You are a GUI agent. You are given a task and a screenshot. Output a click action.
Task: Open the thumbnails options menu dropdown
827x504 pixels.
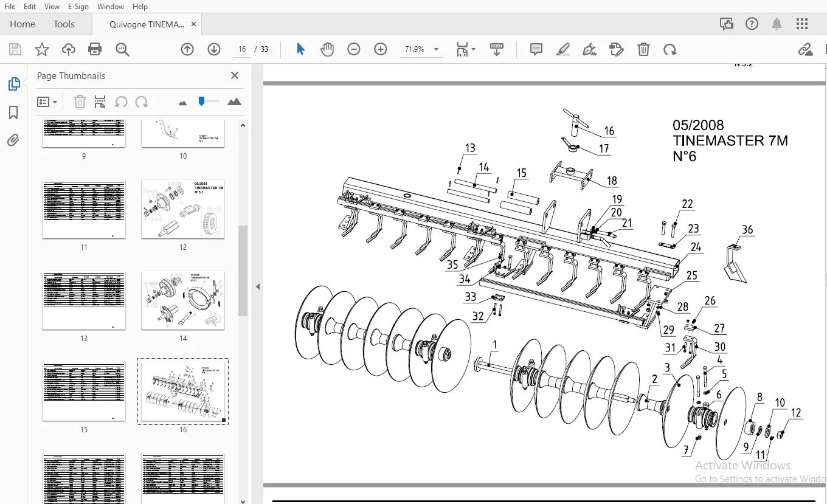47,102
